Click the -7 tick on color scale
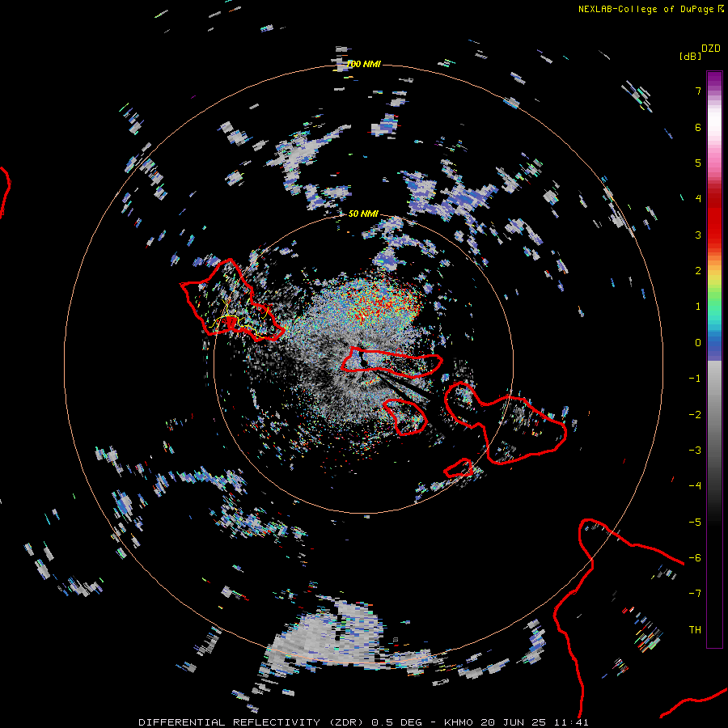 pos(695,594)
